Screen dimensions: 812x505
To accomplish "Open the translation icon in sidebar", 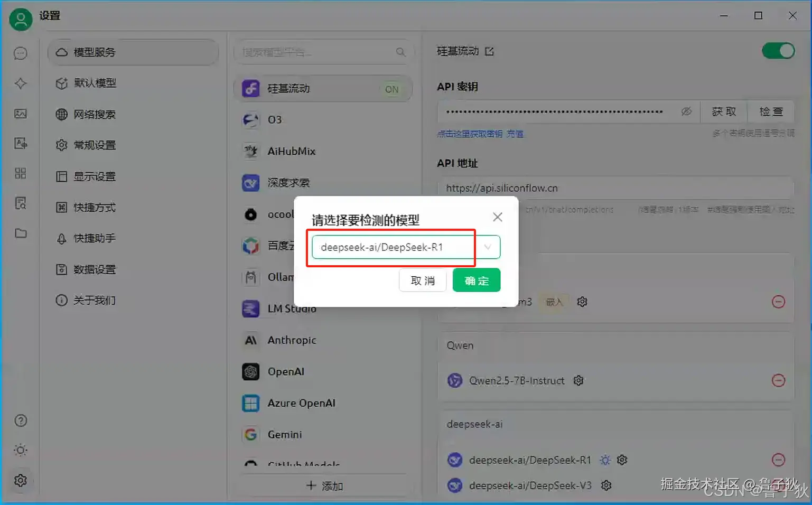I will pos(21,143).
